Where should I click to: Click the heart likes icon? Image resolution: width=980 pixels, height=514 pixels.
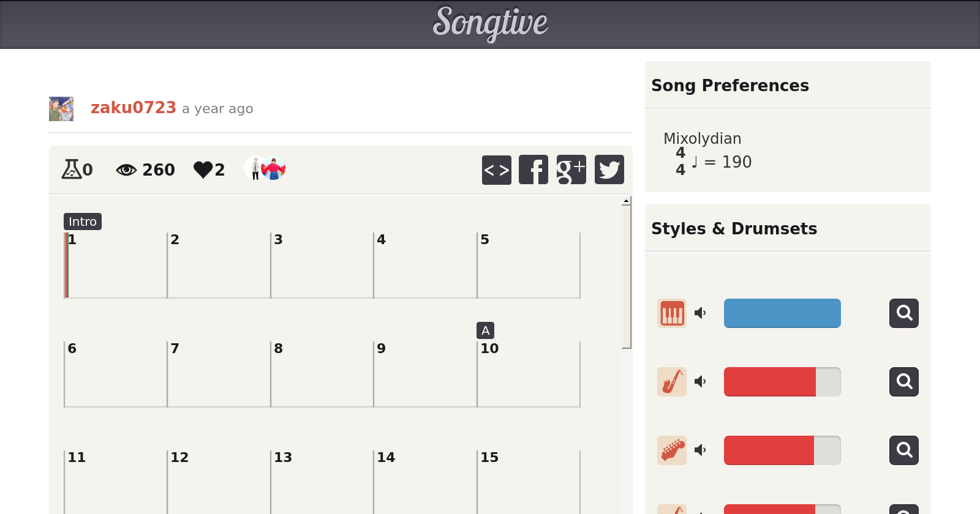pyautogui.click(x=203, y=169)
